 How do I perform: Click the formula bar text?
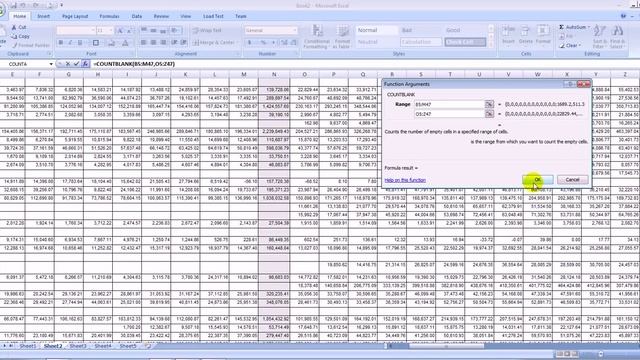[x=134, y=64]
